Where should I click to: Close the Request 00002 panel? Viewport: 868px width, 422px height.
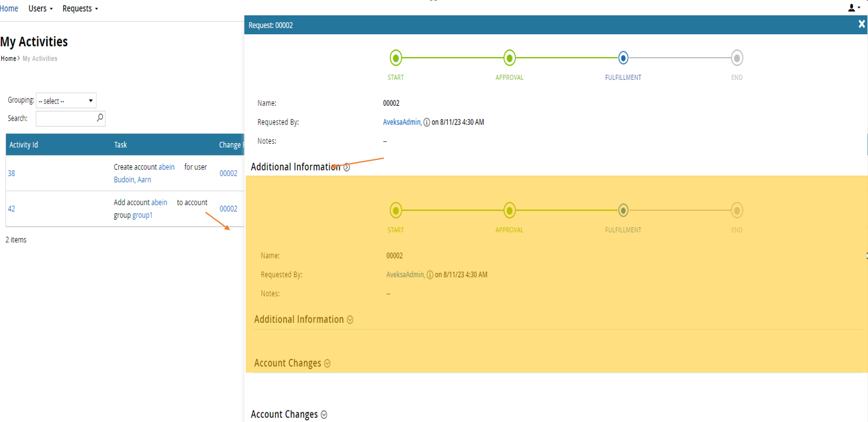[861, 24]
